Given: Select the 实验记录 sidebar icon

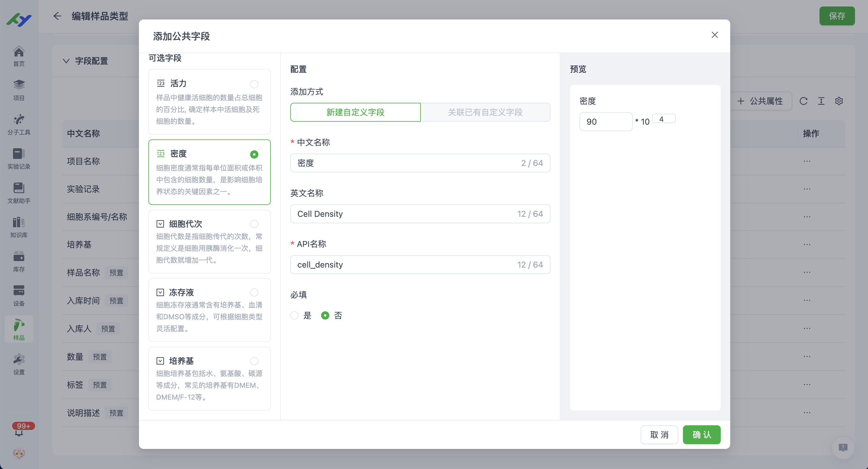Looking at the screenshot, I should click(19, 158).
